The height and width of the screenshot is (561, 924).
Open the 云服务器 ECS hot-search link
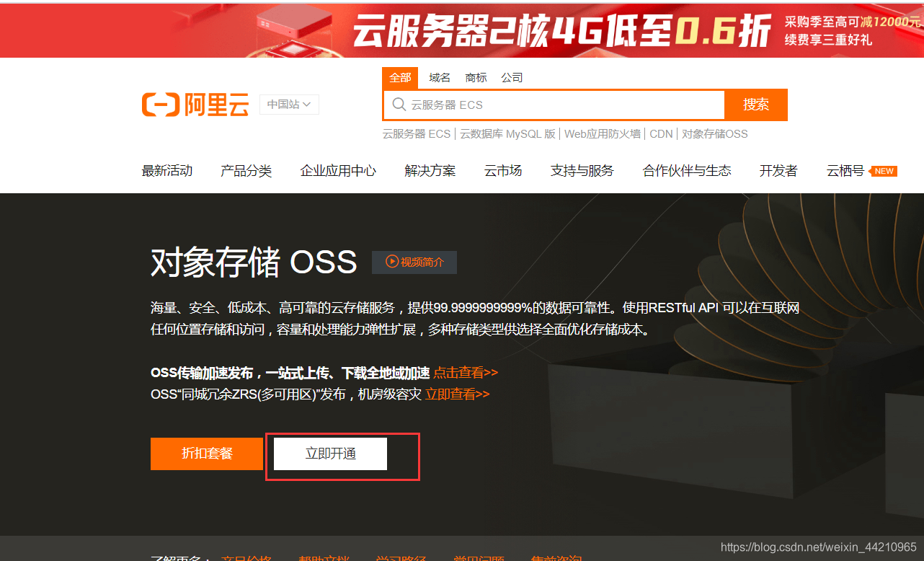pos(417,134)
